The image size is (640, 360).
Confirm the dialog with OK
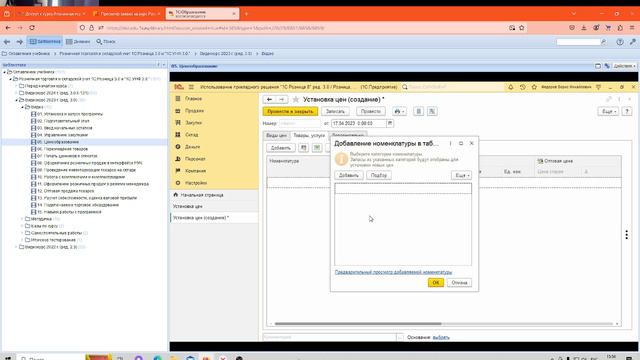[436, 282]
